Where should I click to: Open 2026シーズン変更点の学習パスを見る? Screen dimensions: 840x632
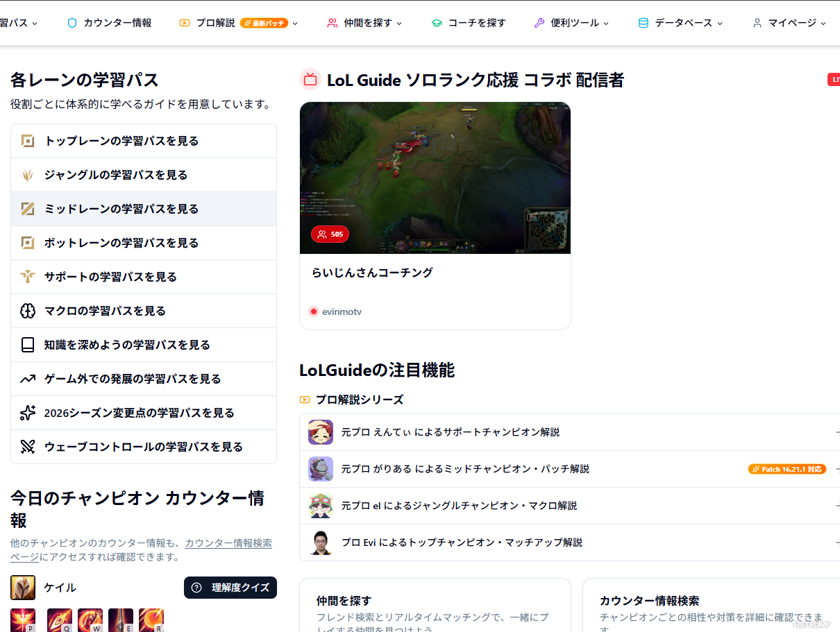[144, 413]
